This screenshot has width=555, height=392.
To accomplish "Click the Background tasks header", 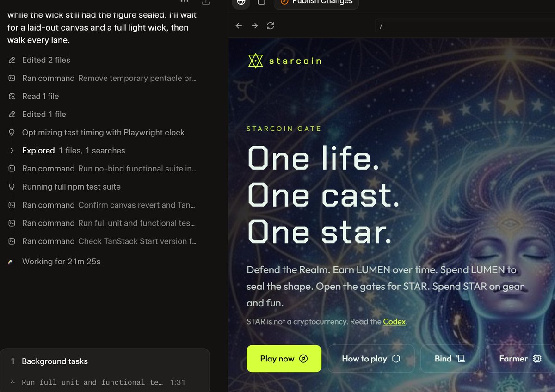I will tap(55, 361).
